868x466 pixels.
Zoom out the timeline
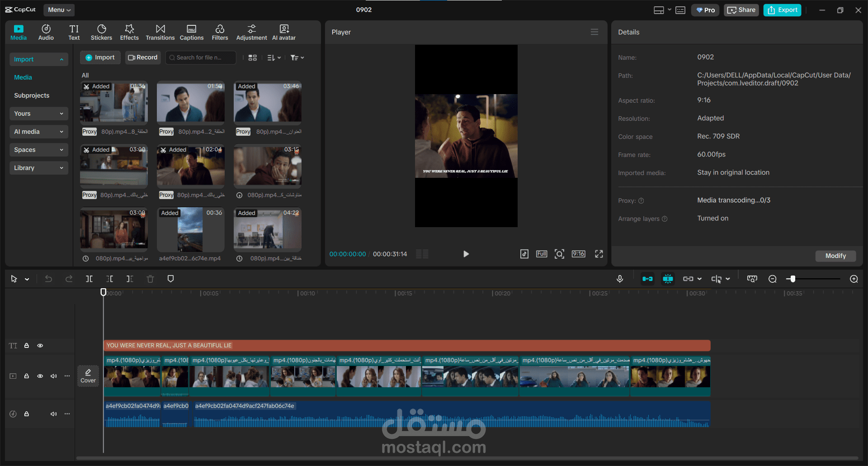pos(773,279)
